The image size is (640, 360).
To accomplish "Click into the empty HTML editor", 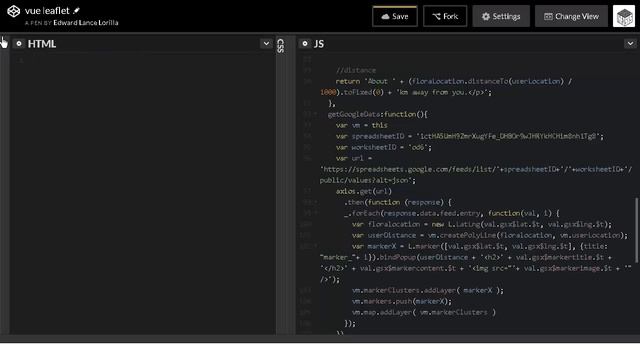I will coord(143,192).
